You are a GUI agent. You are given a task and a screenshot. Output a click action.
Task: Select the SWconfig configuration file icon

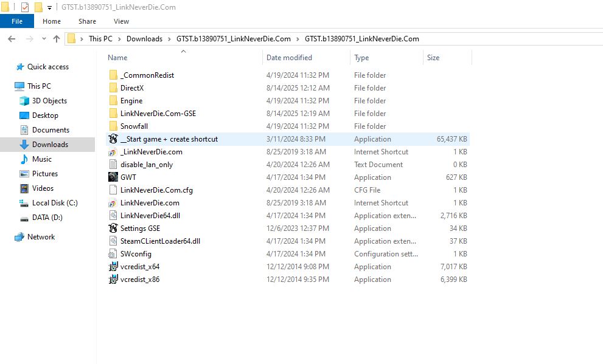pyautogui.click(x=113, y=254)
